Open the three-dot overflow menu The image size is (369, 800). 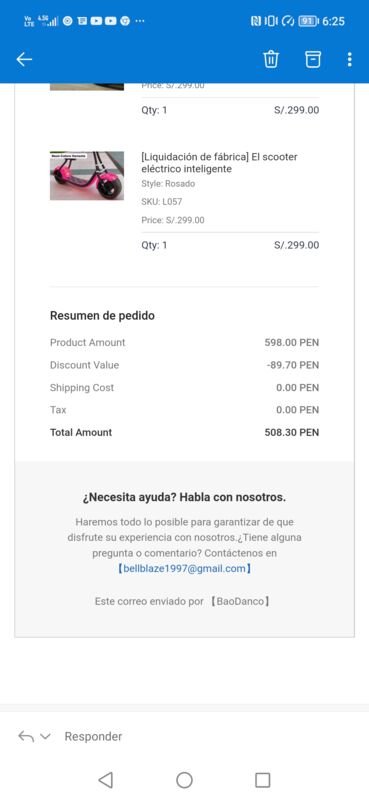[350, 59]
